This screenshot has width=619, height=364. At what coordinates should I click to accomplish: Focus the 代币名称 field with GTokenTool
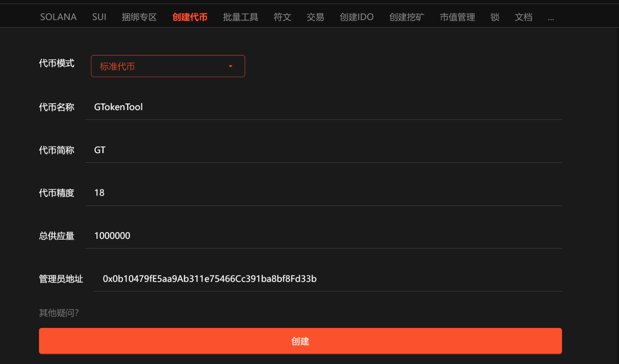point(324,107)
